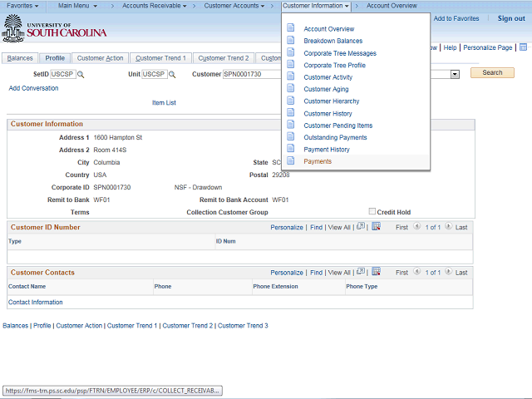Image resolution: width=532 pixels, height=399 pixels.
Task: Open the Customer Action tab
Action: pos(100,58)
